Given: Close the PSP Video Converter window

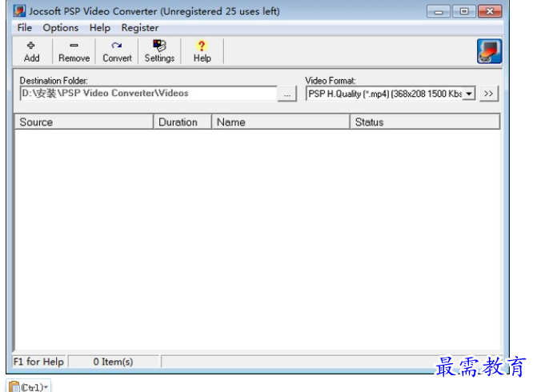Looking at the screenshot, I should [490, 11].
